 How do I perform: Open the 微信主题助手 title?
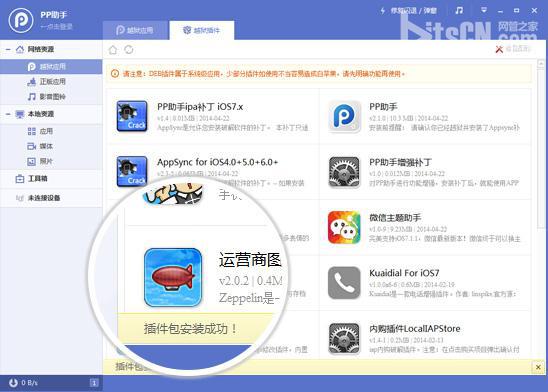[x=395, y=218]
